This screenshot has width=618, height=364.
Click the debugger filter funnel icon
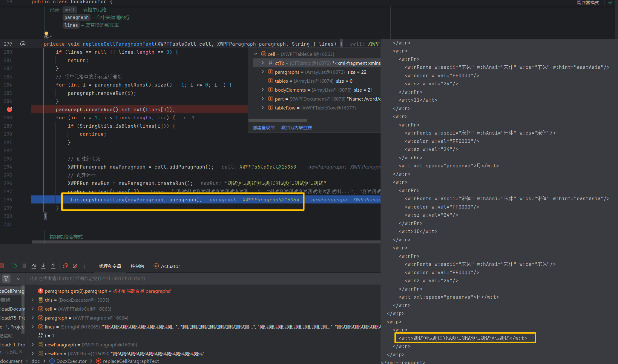(x=6, y=279)
